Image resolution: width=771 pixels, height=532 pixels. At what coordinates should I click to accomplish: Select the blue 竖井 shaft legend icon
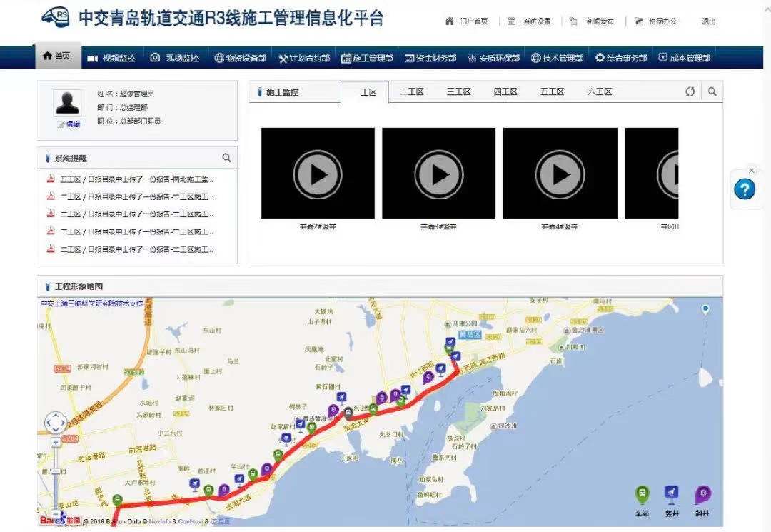(671, 494)
